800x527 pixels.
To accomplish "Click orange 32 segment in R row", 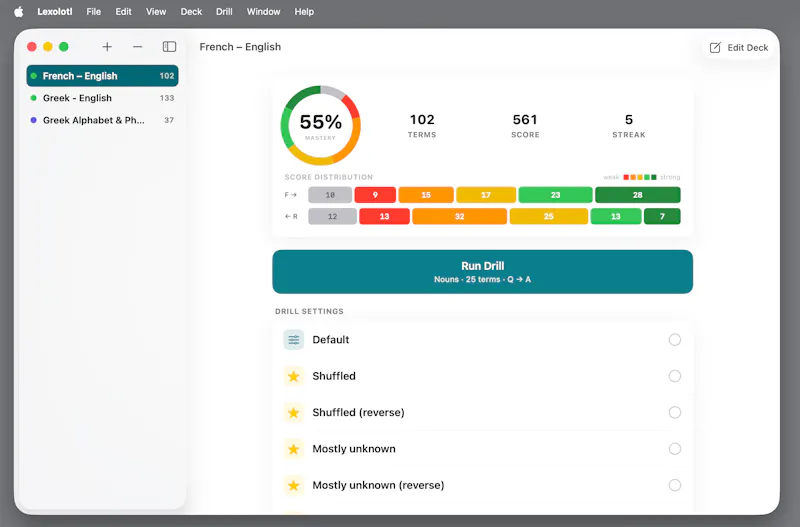I will point(460,216).
